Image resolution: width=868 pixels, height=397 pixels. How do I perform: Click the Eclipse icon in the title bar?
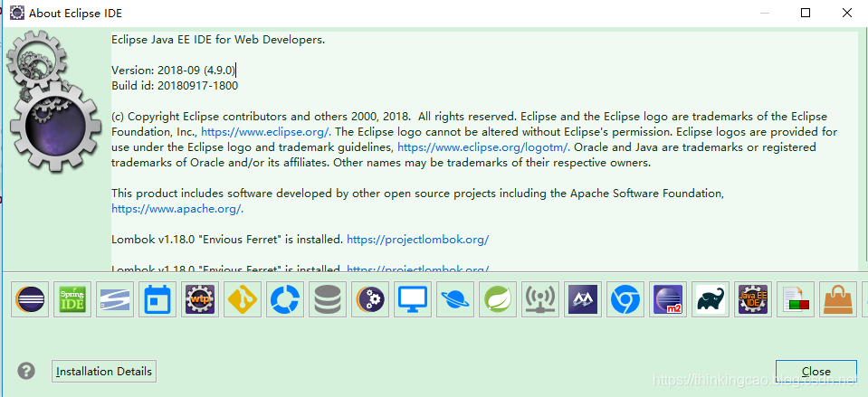[16, 12]
